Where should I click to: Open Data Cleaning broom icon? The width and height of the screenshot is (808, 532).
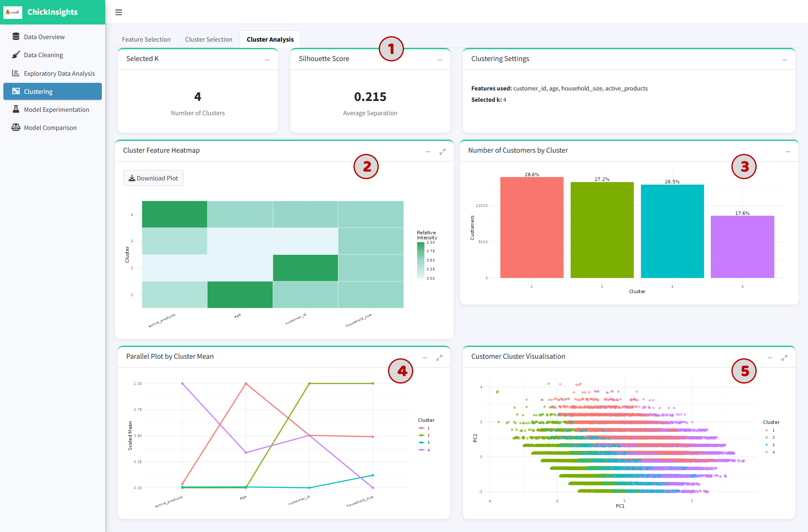click(x=16, y=55)
